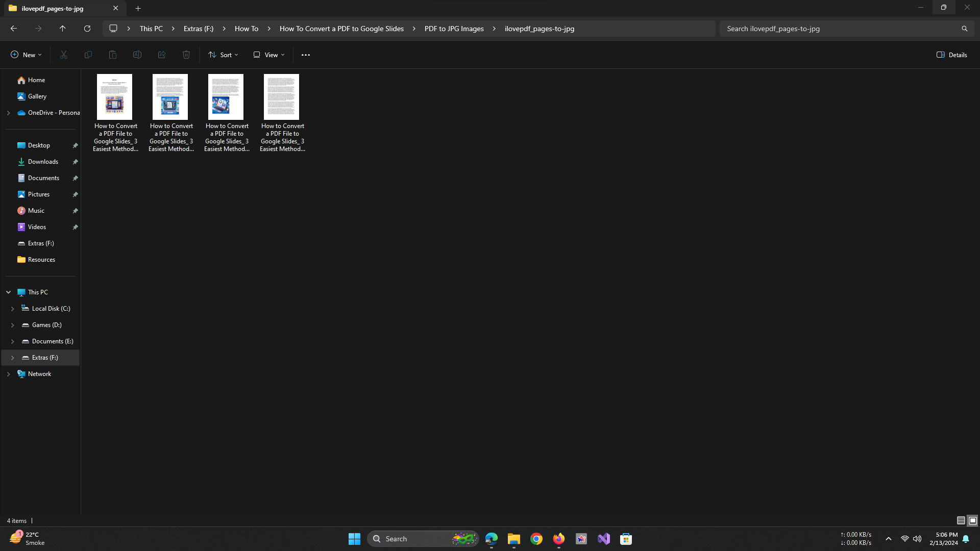Open the See more ellipsis menu

[306, 55]
